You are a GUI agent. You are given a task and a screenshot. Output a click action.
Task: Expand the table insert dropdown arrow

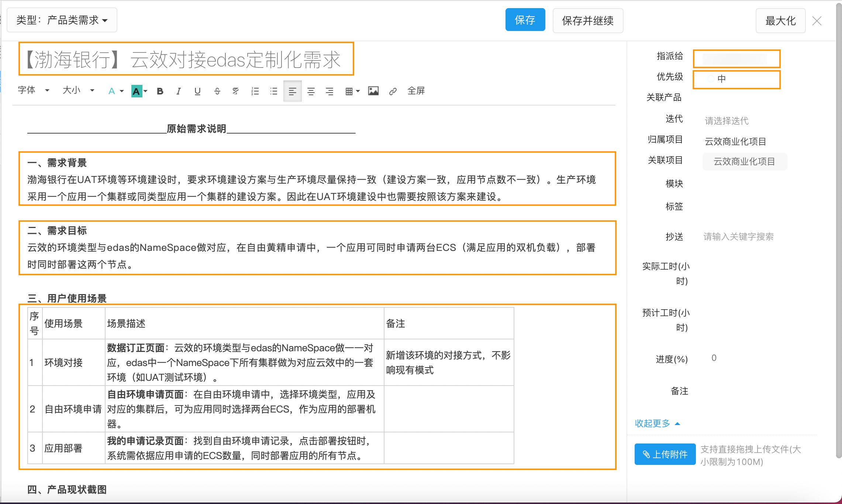[358, 92]
